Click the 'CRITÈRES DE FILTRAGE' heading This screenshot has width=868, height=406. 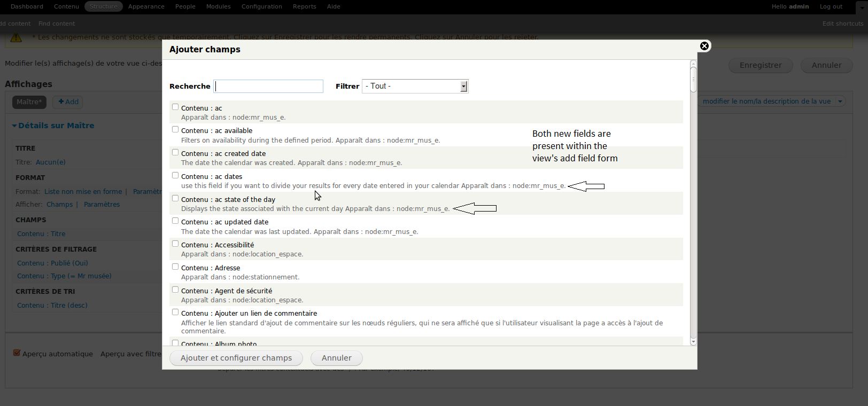click(56, 249)
